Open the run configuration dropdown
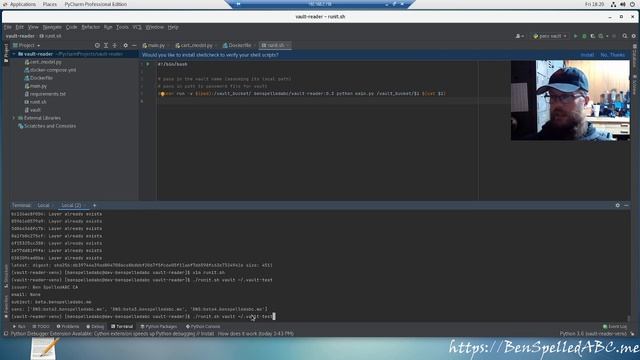 pos(550,36)
